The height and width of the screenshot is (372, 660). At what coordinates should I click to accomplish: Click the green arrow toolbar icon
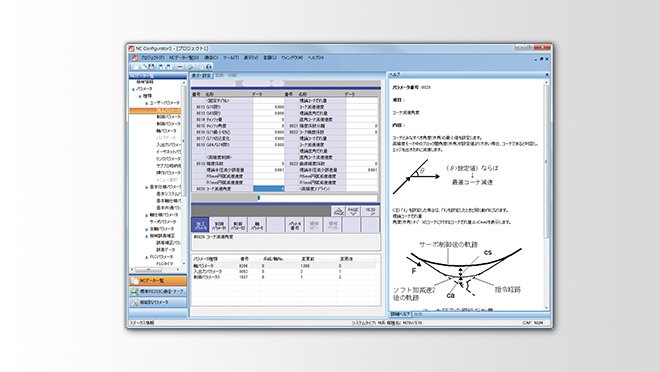(191, 66)
